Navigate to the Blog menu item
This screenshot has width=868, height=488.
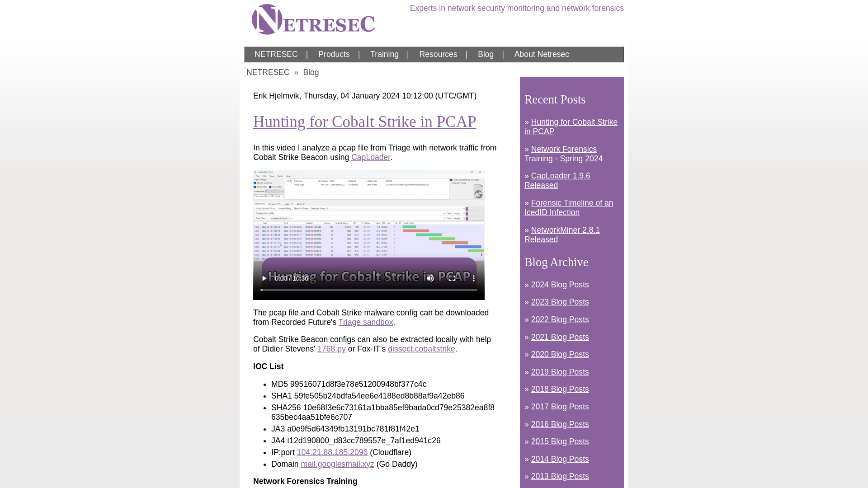click(485, 54)
